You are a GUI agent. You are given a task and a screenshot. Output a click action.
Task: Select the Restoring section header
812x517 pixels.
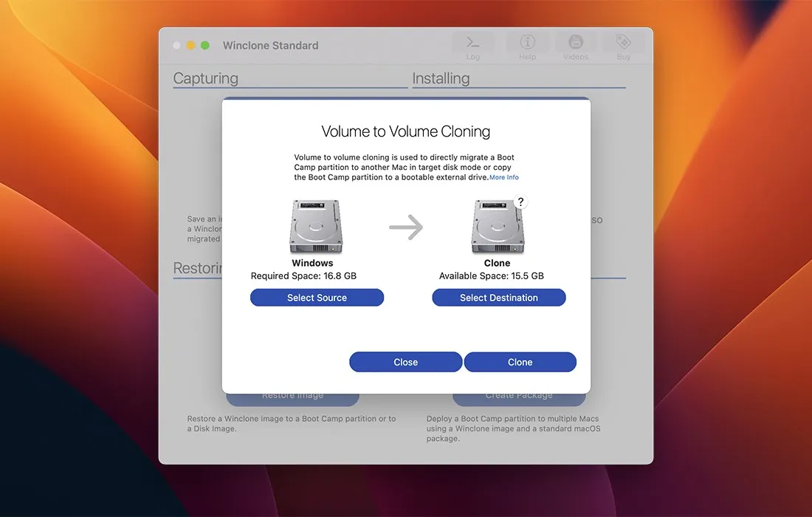(x=198, y=268)
